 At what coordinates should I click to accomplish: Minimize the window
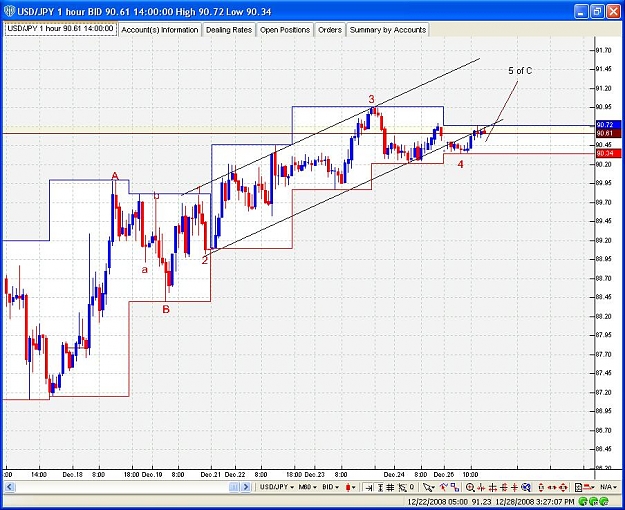(581, 12)
